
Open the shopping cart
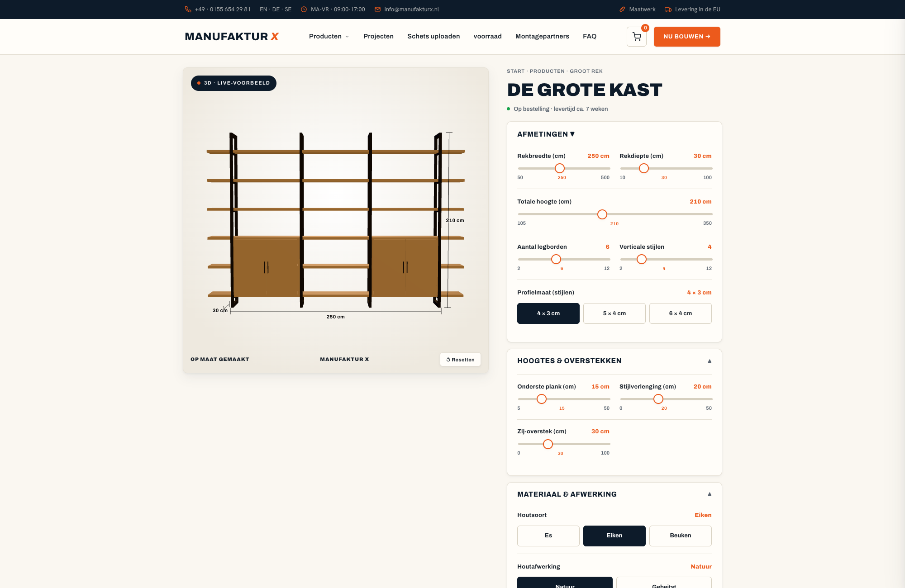point(637,37)
